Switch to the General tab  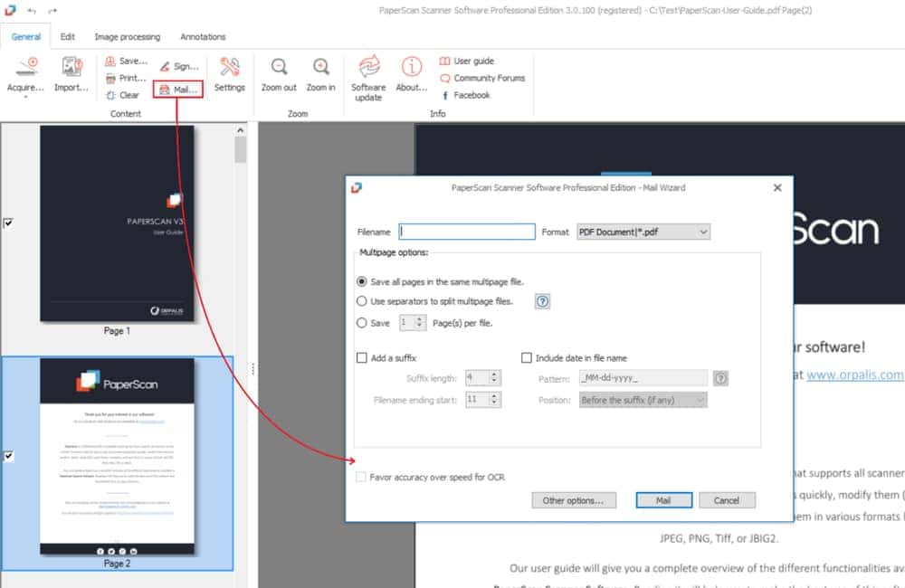[26, 36]
